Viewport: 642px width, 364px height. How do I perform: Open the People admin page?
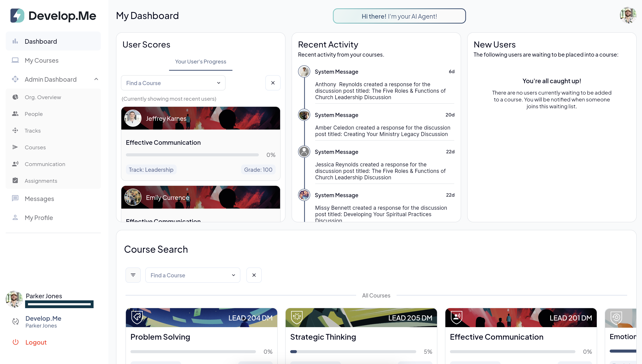click(x=33, y=114)
